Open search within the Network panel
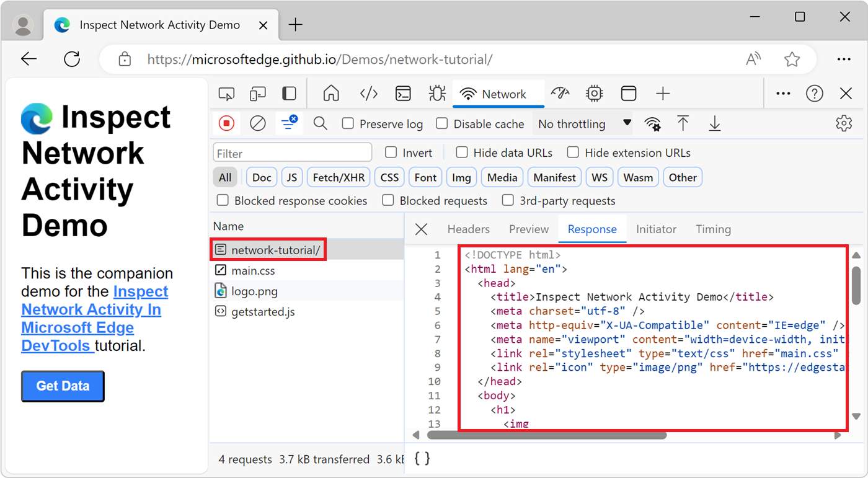The image size is (868, 478). pos(320,123)
